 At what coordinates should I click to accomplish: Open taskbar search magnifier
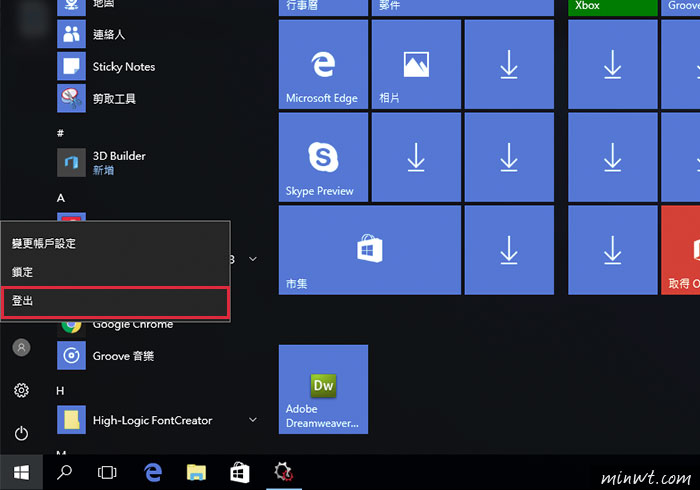(x=64, y=472)
